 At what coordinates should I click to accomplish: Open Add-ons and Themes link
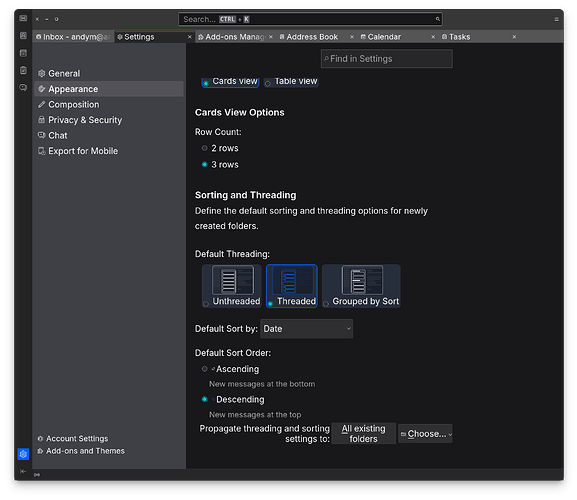pyautogui.click(x=81, y=451)
